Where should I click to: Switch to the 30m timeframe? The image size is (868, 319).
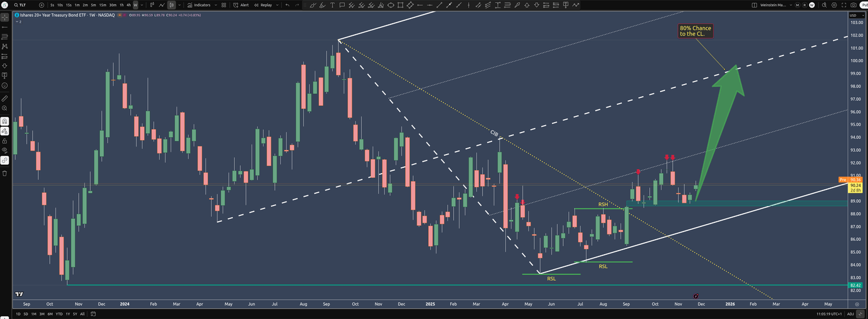click(113, 5)
